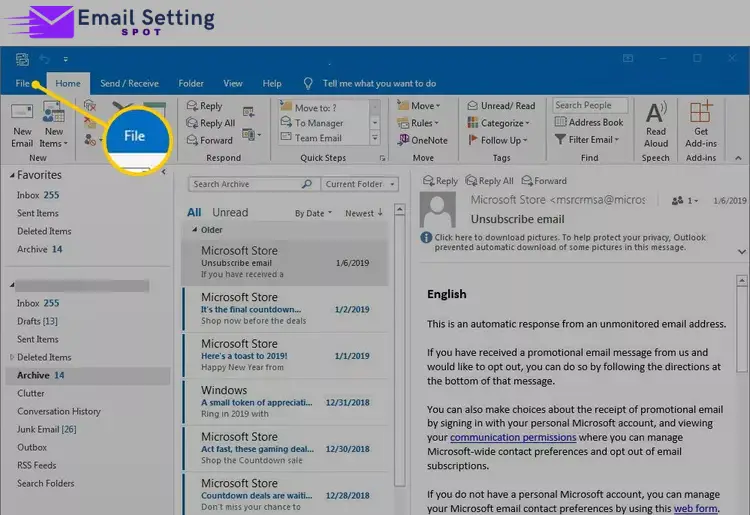Open the Current Folder scope dropdown
Image resolution: width=750 pixels, height=515 pixels.
(360, 184)
